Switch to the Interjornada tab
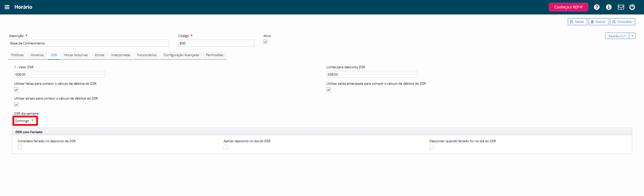644x196 pixels. (121, 55)
